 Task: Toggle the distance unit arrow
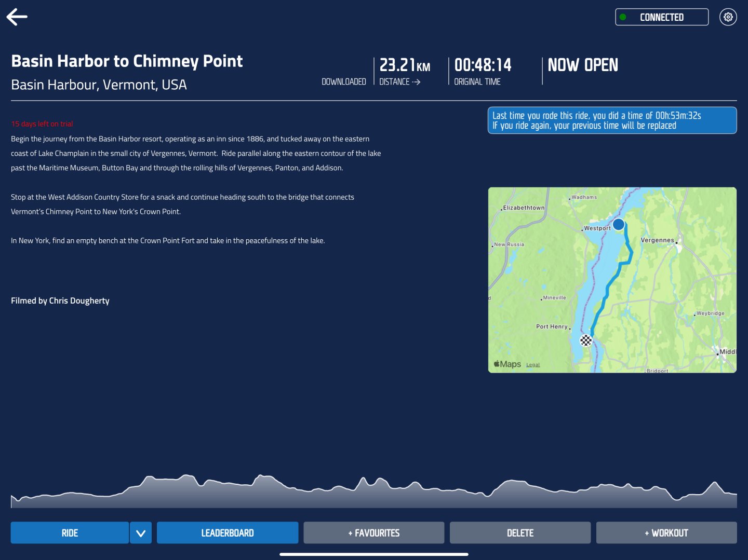pos(416,82)
